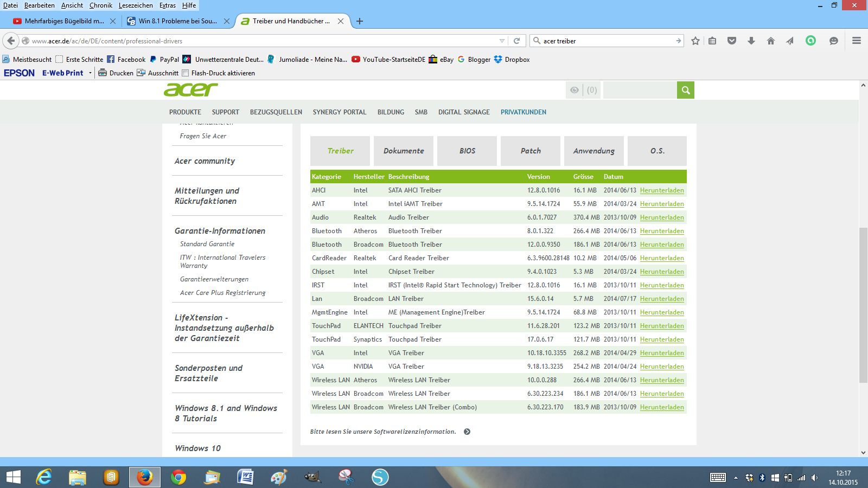Download the Intel Chipset Treiber
Image resolution: width=868 pixels, height=488 pixels.
(662, 272)
